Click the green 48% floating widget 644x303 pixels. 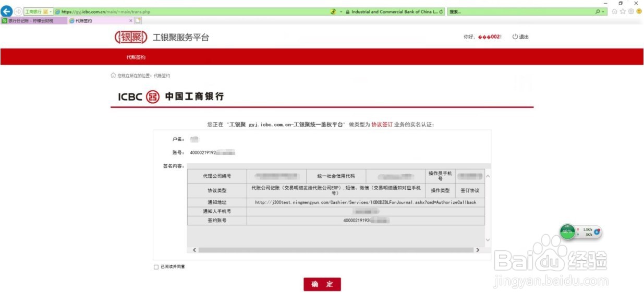567,231
